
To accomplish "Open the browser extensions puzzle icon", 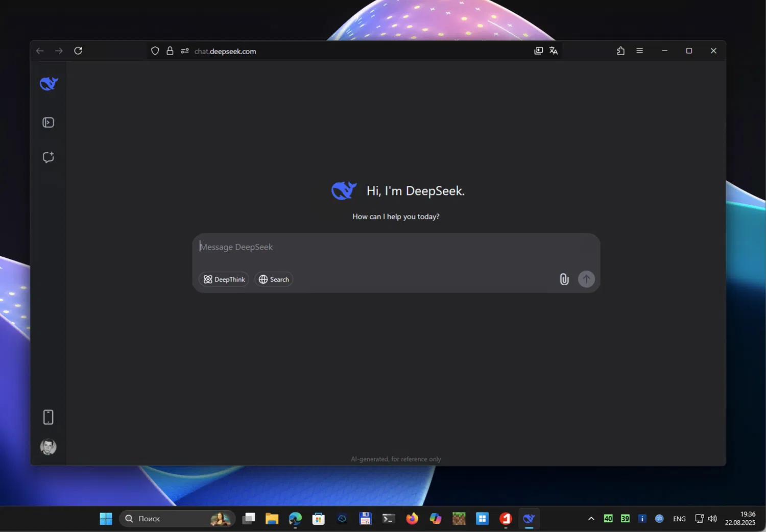I will pyautogui.click(x=620, y=51).
